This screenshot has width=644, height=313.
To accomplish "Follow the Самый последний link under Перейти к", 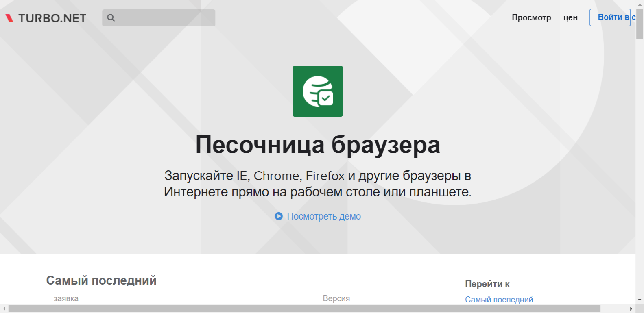I will (499, 300).
